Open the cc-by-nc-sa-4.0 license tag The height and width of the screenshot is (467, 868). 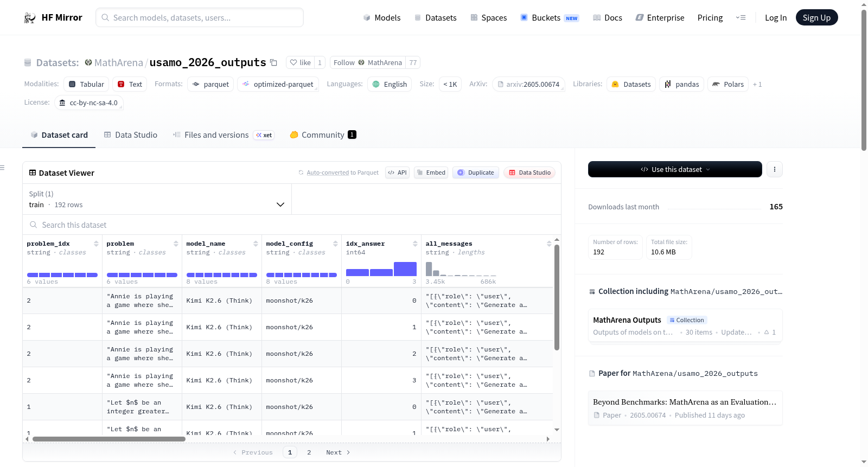pos(89,103)
